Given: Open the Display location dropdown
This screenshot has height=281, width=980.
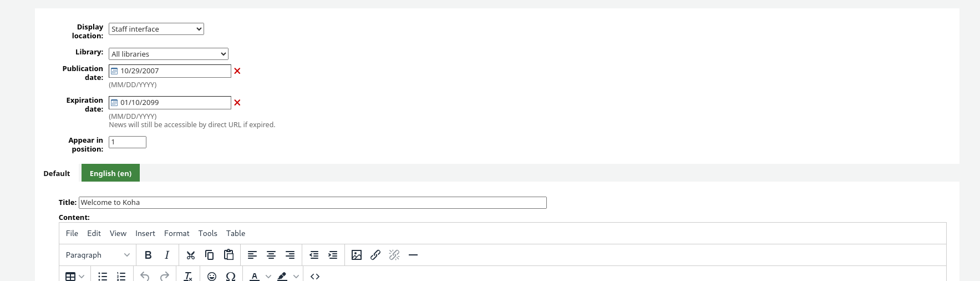Looking at the screenshot, I should pos(156,29).
